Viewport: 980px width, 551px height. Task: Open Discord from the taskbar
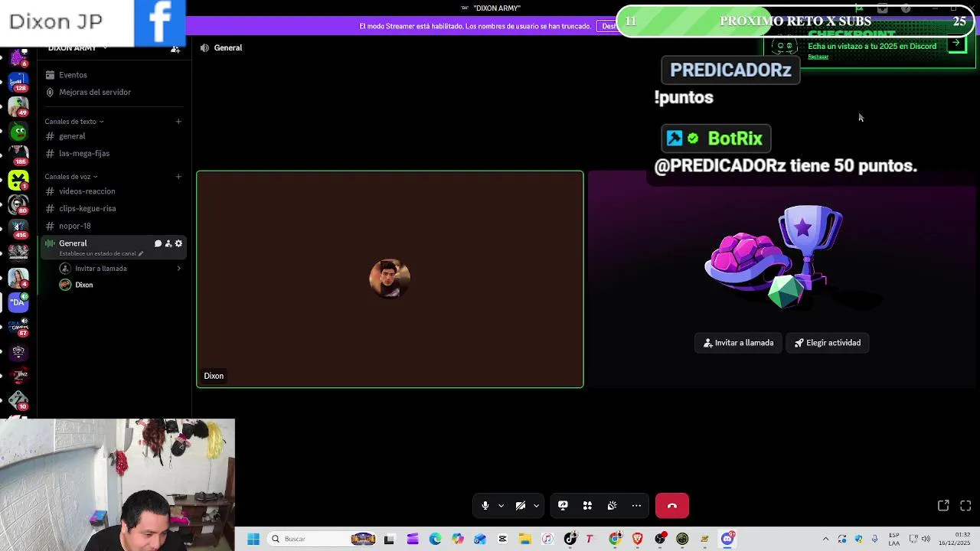(727, 539)
